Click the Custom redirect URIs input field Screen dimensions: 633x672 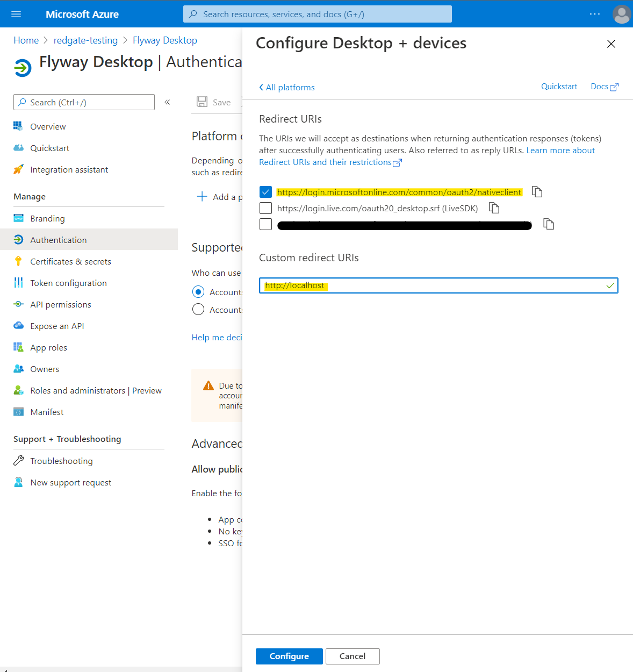pyautogui.click(x=438, y=285)
